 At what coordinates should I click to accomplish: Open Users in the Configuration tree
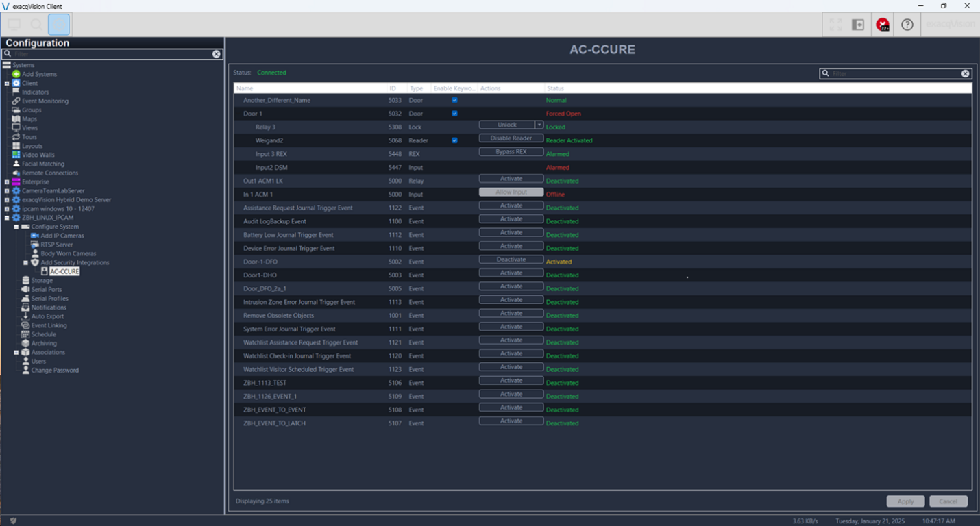pyautogui.click(x=39, y=362)
